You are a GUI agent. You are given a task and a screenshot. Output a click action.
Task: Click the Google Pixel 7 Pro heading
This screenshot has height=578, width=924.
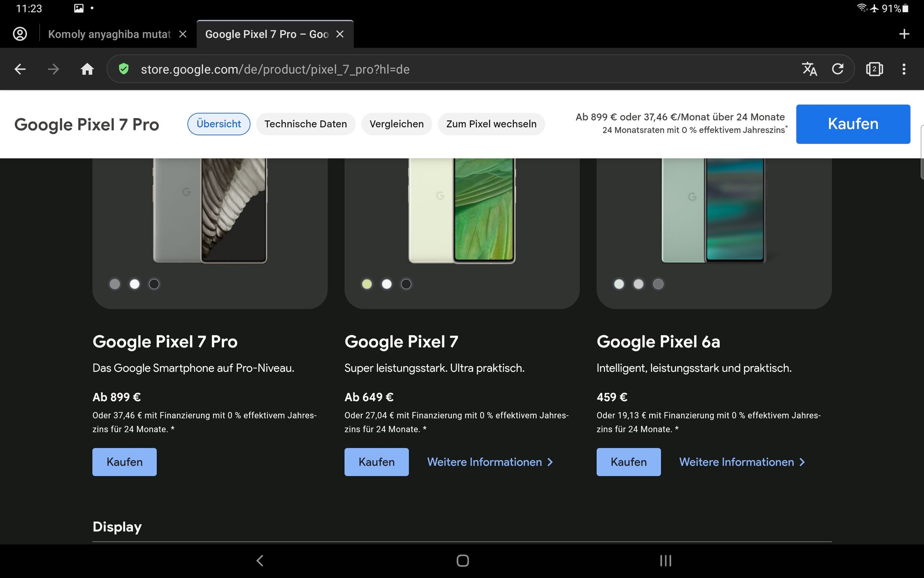pyautogui.click(x=165, y=342)
